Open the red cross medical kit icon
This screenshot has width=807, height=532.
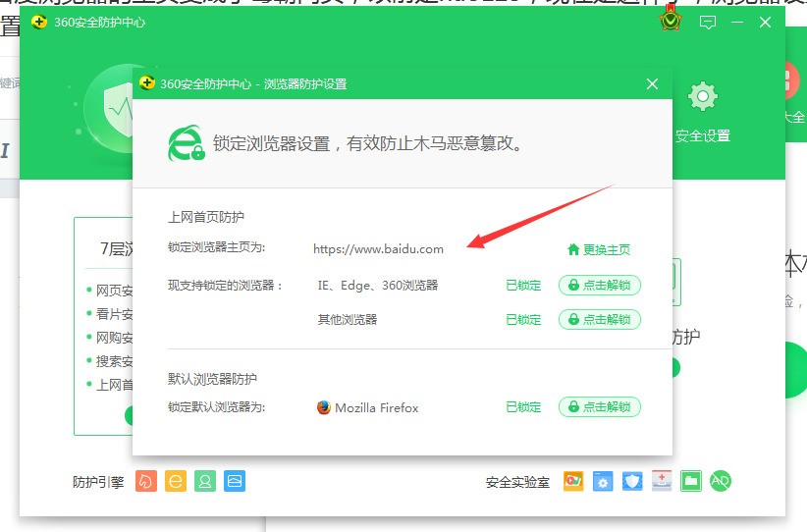tap(662, 481)
